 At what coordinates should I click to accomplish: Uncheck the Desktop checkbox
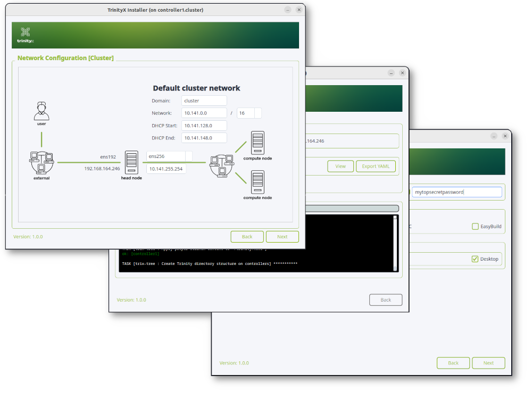pyautogui.click(x=475, y=259)
